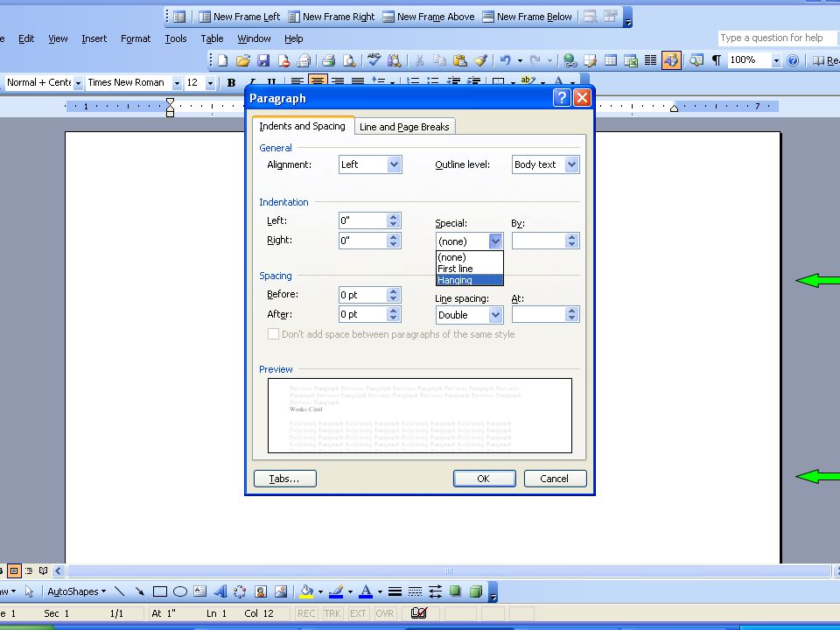Click the New Blank Document icon
Viewport: 840px width, 630px height.
tap(223, 60)
